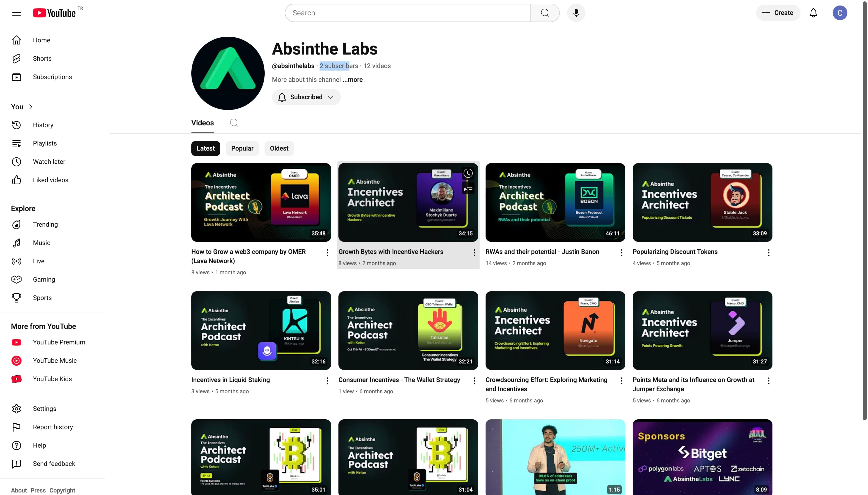Play the 1:15 speaker clip thumbnail
868x495 pixels.
[555, 457]
